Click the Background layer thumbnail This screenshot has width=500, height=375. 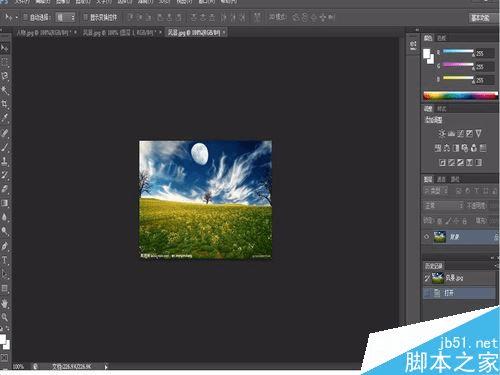(440, 237)
